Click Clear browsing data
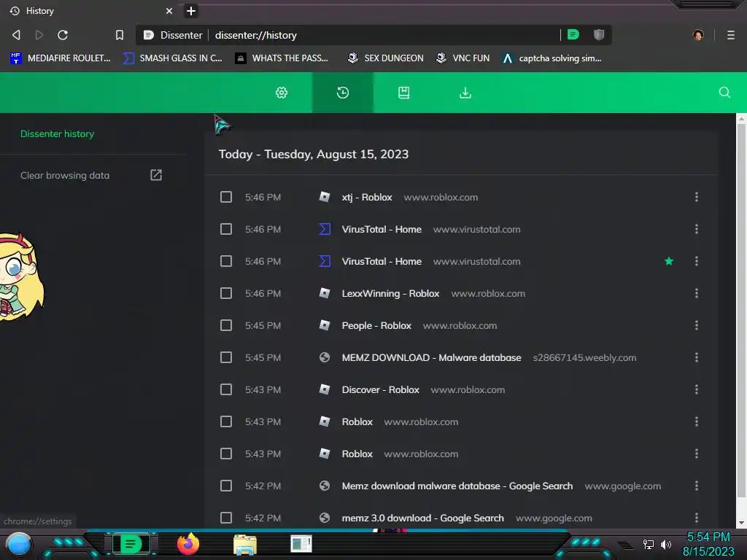The image size is (747, 560). pos(65,175)
